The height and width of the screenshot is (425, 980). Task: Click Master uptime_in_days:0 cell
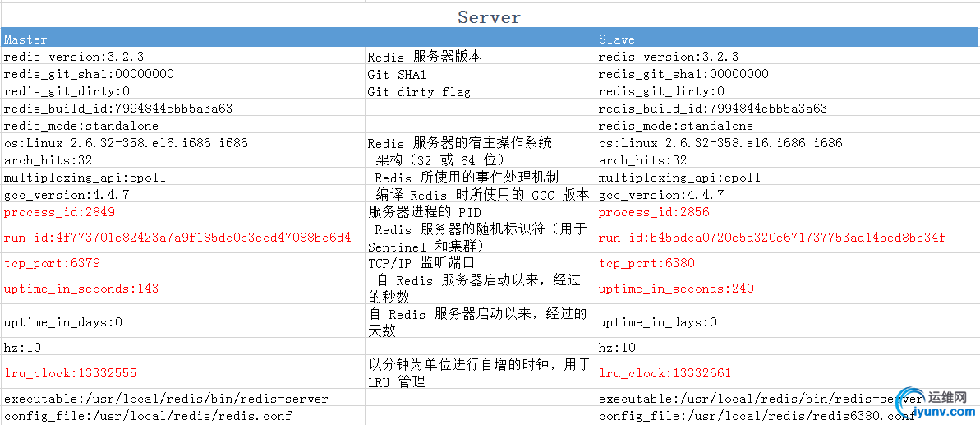click(182, 322)
